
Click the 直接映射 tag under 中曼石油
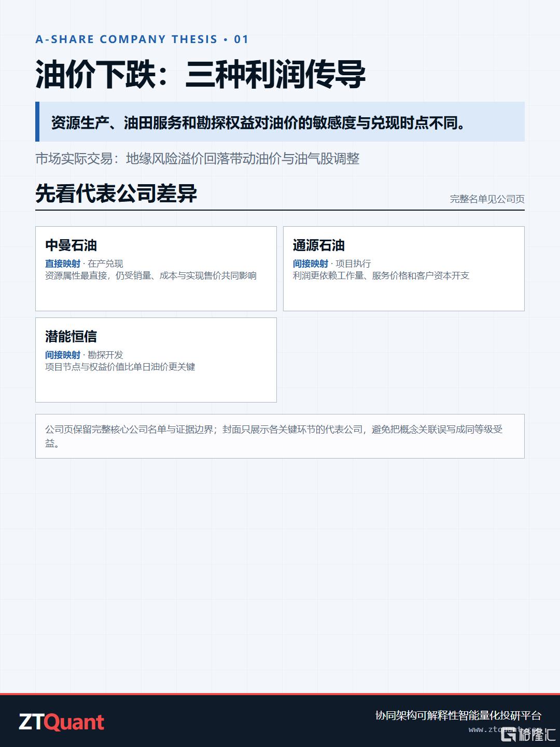63,264
